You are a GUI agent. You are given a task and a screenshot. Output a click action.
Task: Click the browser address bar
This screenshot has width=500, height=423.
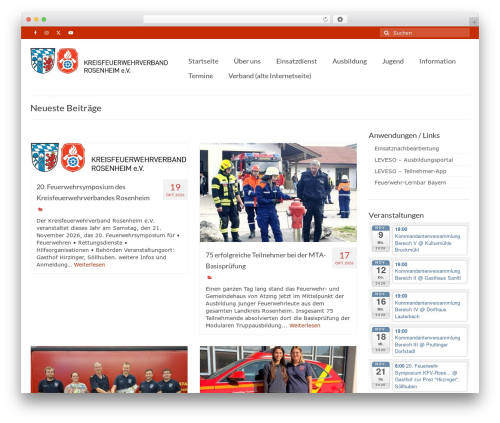(236, 19)
